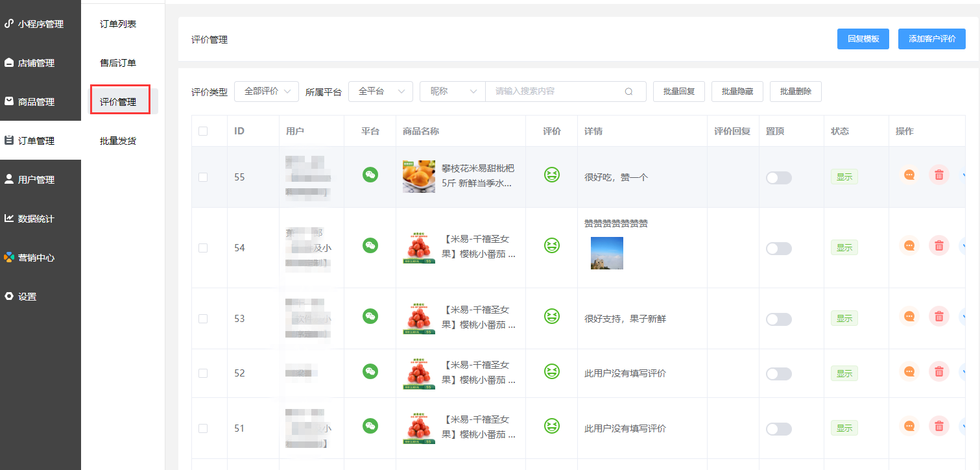Click the 批量隐藏 button
This screenshot has width=980, height=470.
(x=737, y=92)
